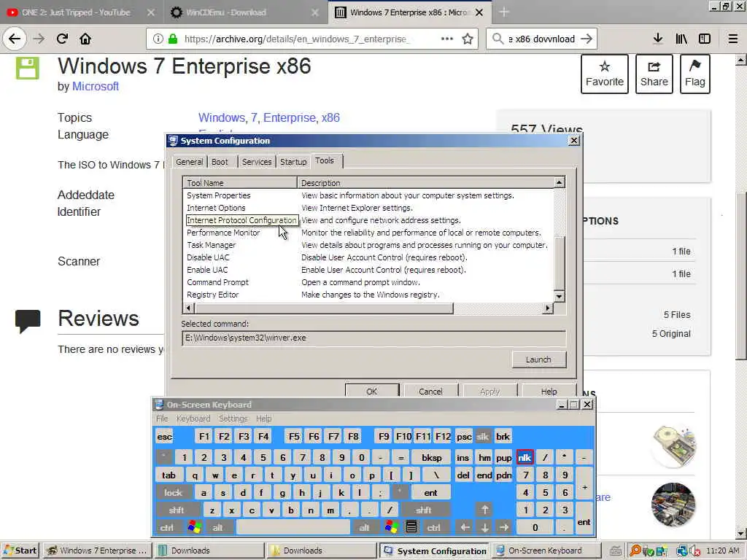Viewport: 747px width, 560px height.
Task: Click the left arrow key on On-Screen Keyboard
Action: click(x=465, y=527)
